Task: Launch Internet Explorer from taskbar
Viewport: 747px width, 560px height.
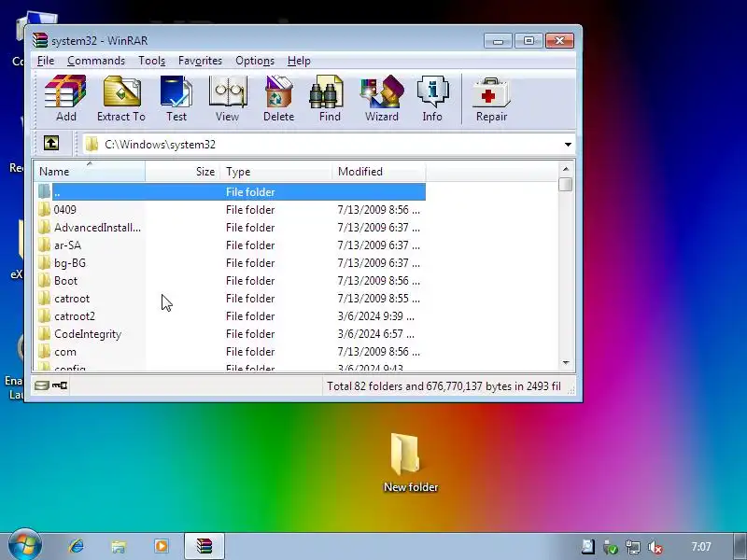Action: click(x=77, y=546)
